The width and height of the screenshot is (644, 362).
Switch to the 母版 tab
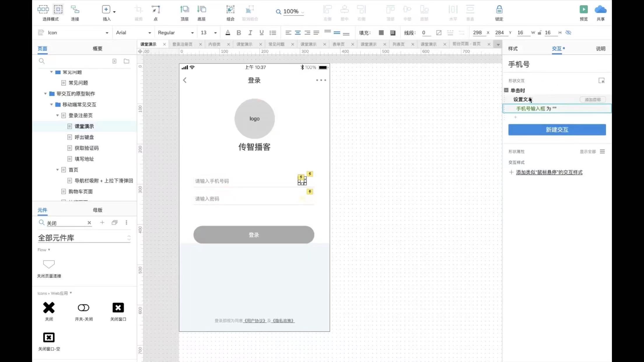pos(97,210)
